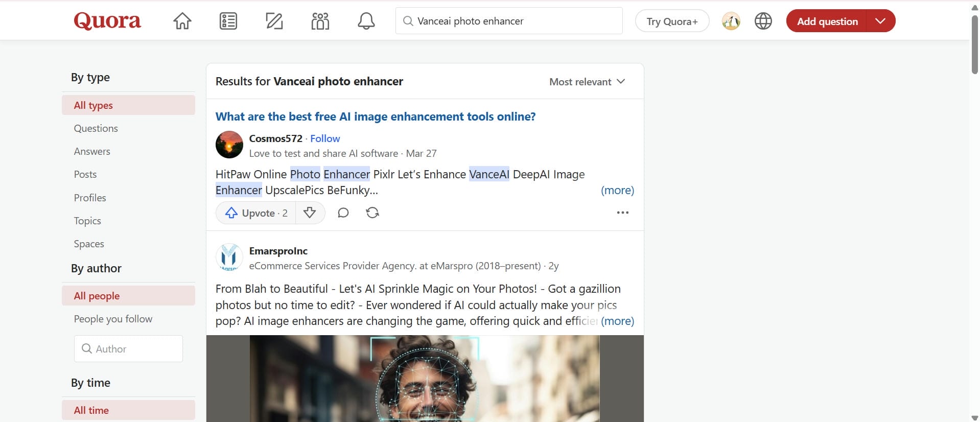Filter results by Answers

coord(128,151)
